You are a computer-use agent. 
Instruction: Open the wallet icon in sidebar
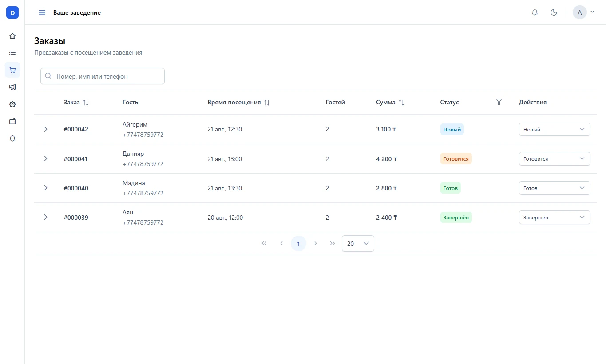[12, 121]
